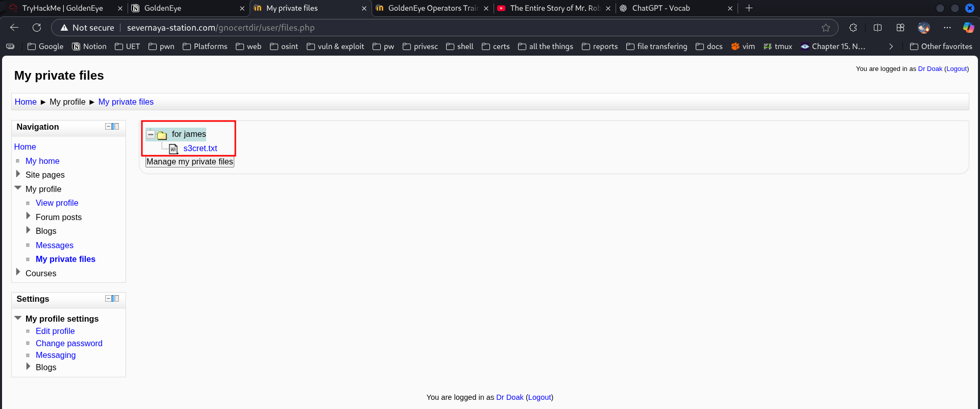
Task: Open the Change password link
Action: (x=69, y=343)
